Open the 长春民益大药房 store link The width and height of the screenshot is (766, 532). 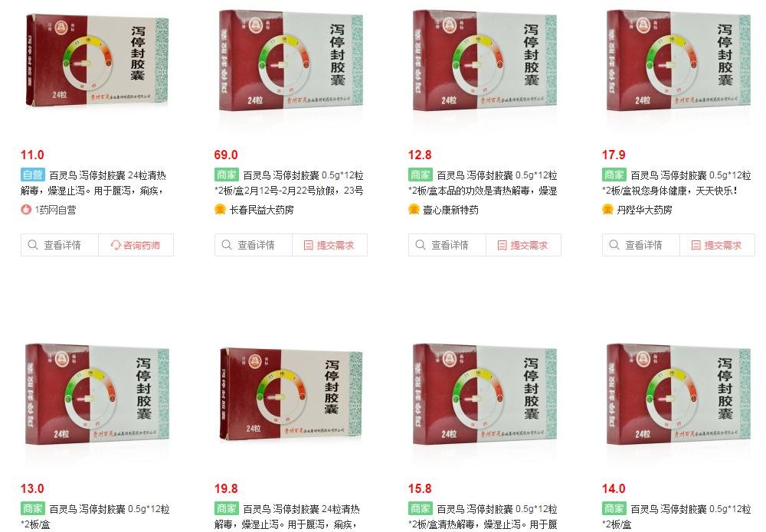tap(262, 210)
